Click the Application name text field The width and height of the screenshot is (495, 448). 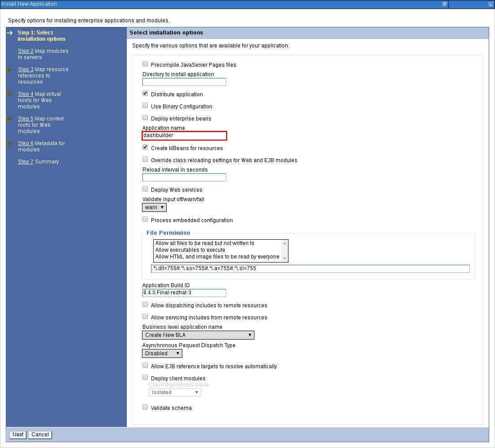(184, 135)
